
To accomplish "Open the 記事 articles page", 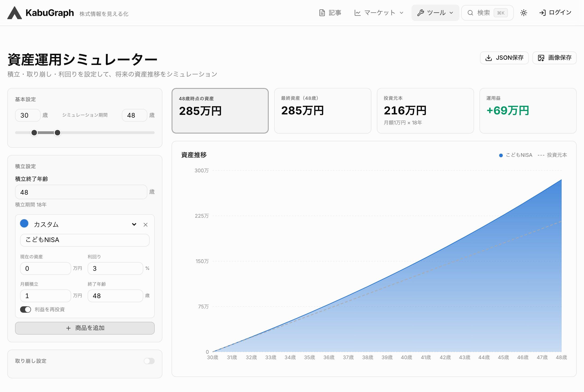I will (x=330, y=13).
